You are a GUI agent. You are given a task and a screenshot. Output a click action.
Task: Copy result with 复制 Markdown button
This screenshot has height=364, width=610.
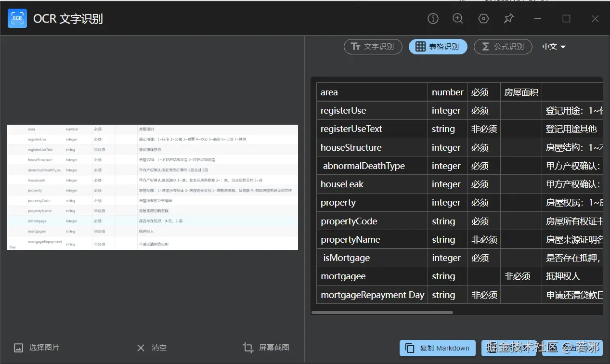tap(437, 348)
